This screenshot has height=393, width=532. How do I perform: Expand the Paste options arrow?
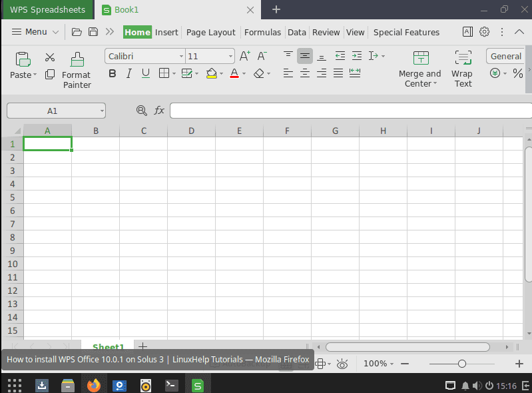point(35,75)
